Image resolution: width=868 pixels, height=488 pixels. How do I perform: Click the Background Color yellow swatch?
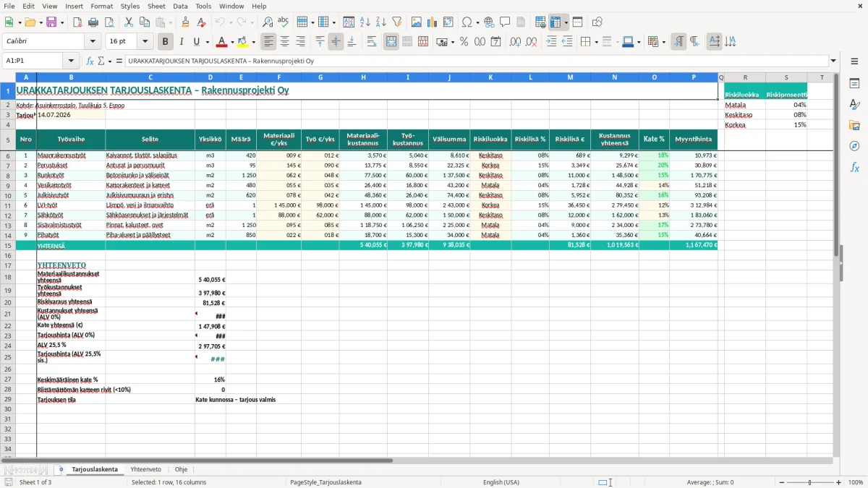click(x=242, y=42)
